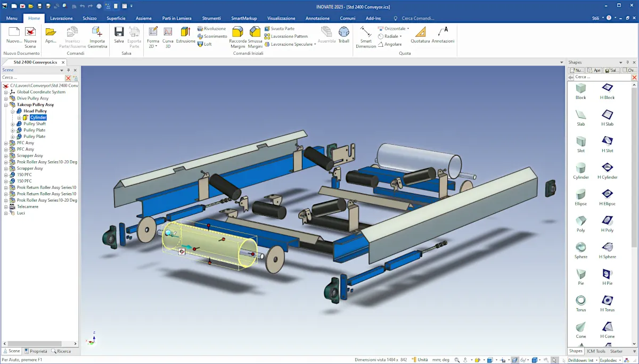
Task: Choose the H Cylinder shape
Action: [607, 169]
